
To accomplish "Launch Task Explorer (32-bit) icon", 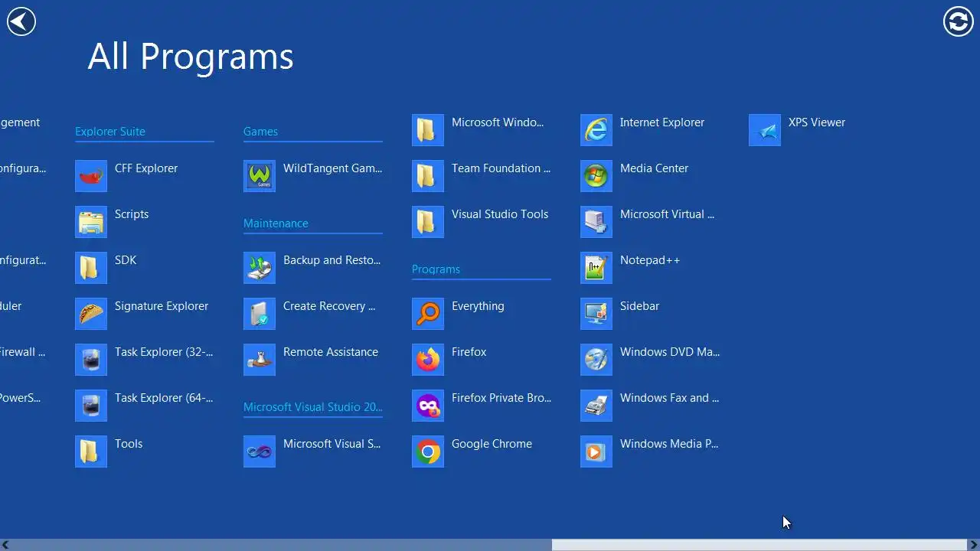I will pyautogui.click(x=91, y=360).
